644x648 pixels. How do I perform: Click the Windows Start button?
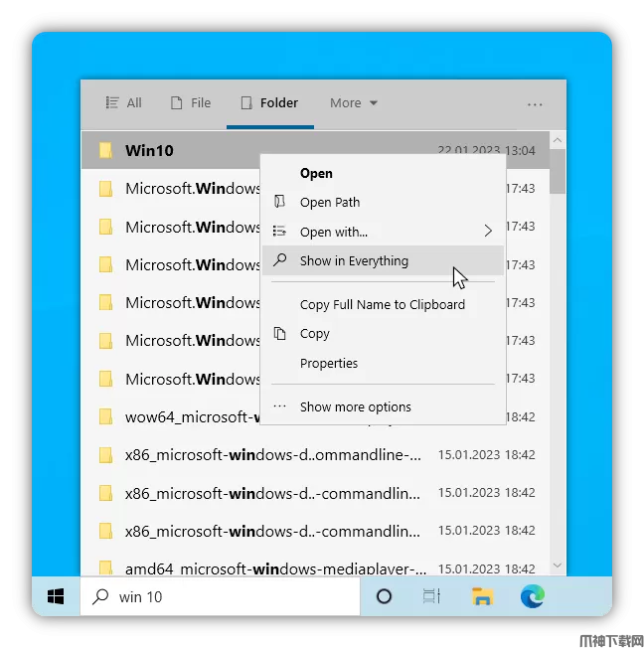coord(56,596)
